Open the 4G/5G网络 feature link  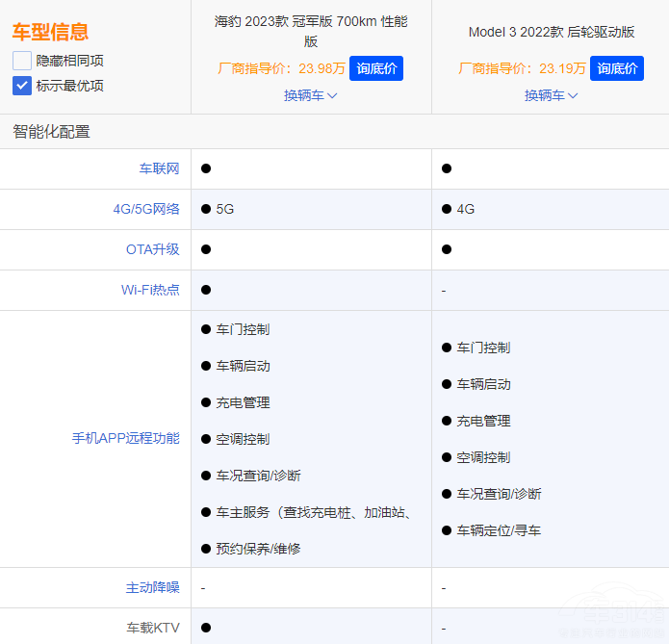145,209
